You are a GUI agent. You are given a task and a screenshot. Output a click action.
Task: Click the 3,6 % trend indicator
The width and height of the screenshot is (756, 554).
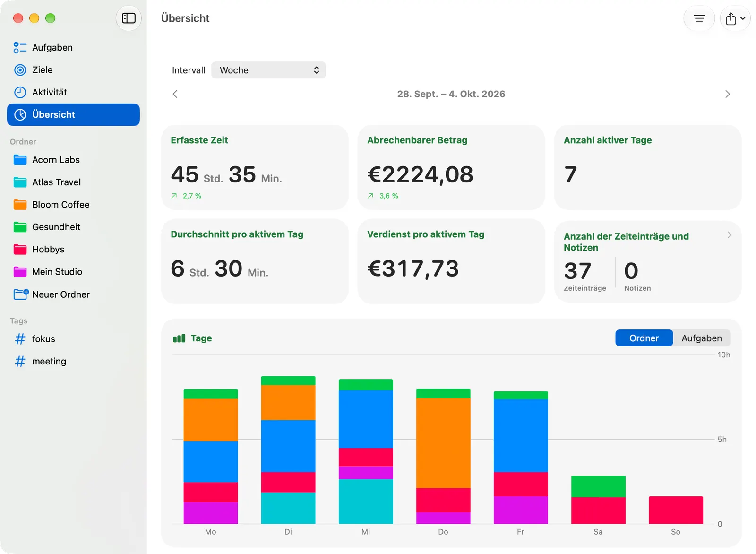[x=383, y=196]
